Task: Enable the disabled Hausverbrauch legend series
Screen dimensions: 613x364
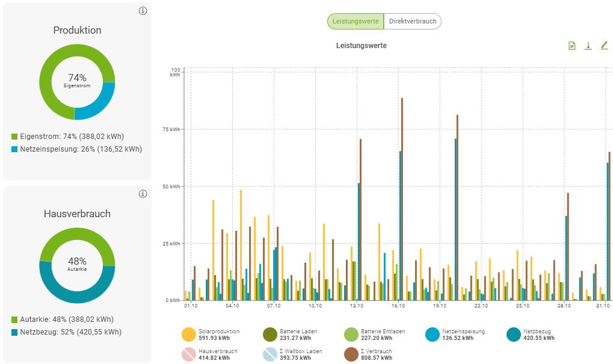Action: [x=189, y=354]
